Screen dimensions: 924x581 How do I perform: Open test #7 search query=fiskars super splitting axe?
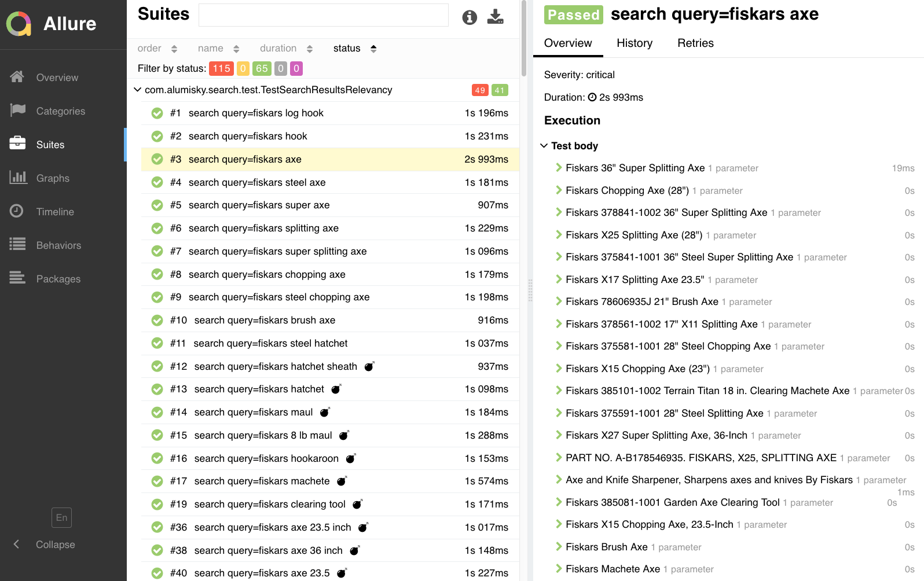pos(330,251)
